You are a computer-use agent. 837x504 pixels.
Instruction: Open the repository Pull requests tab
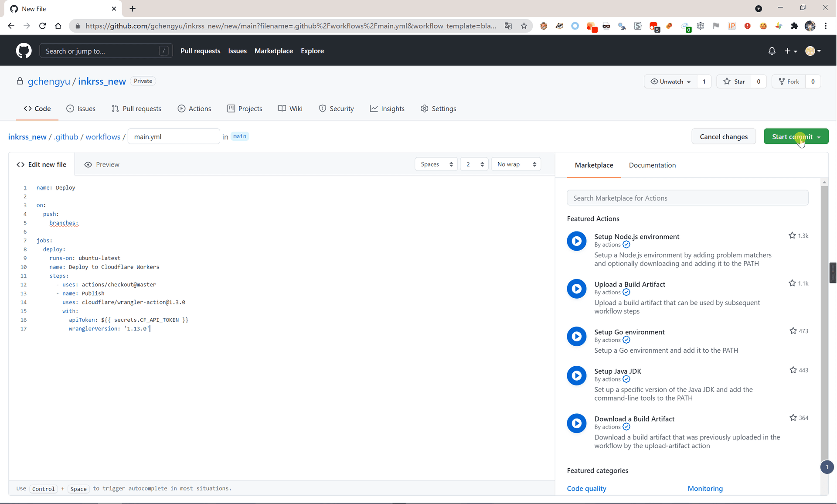click(x=136, y=109)
